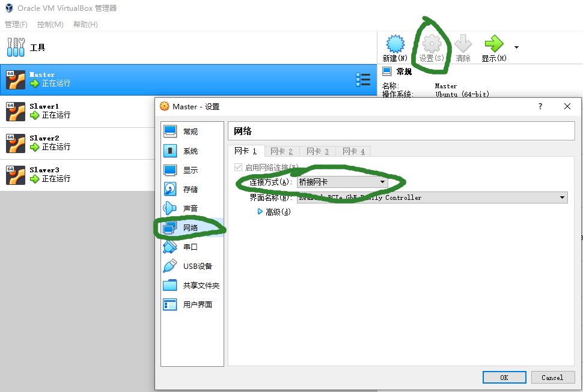Select the Slaver2 virtual machine
583x392 pixels.
(44, 143)
